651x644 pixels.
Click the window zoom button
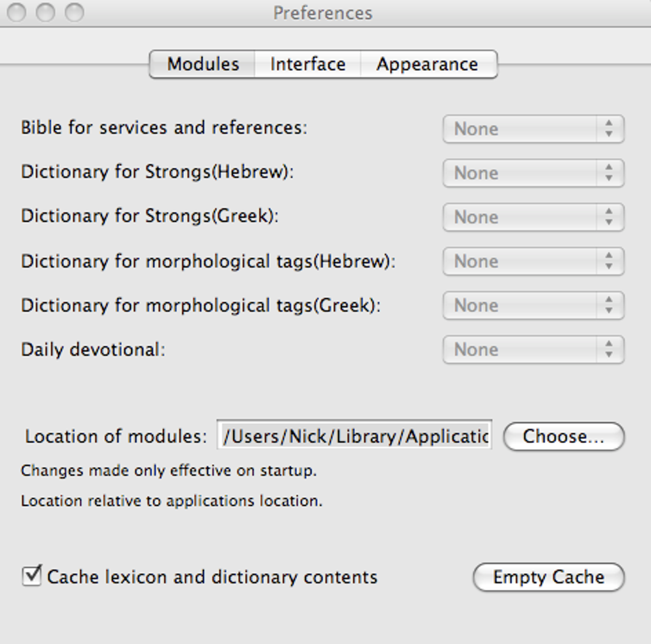click(75, 12)
